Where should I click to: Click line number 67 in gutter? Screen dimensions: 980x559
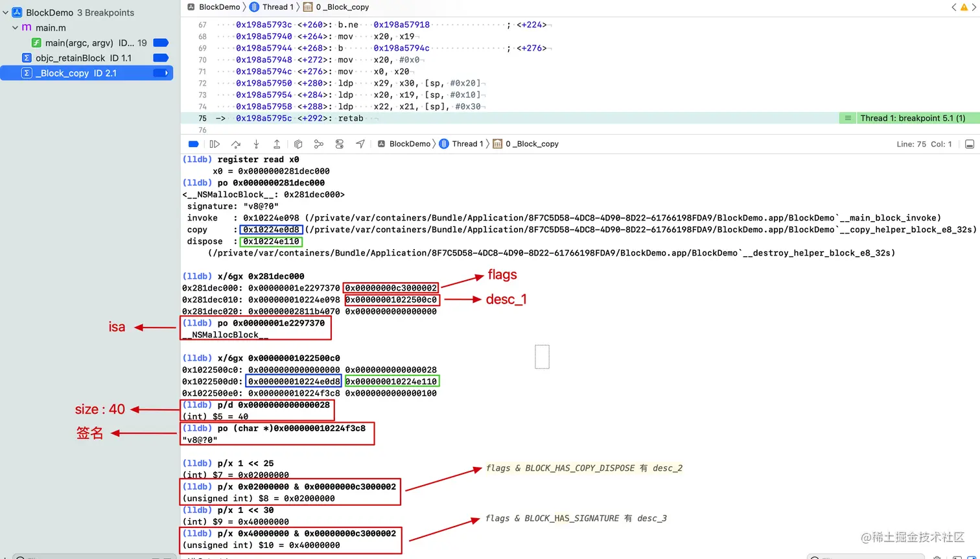click(x=202, y=25)
